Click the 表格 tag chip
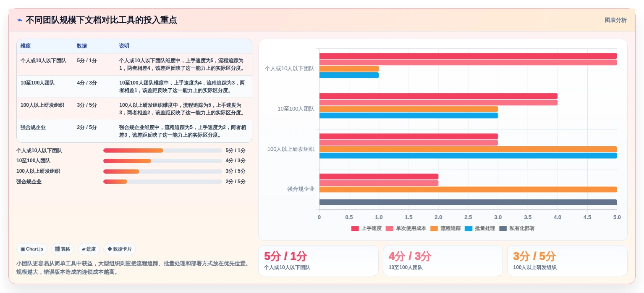The width and height of the screenshot is (644, 293). 63,249
